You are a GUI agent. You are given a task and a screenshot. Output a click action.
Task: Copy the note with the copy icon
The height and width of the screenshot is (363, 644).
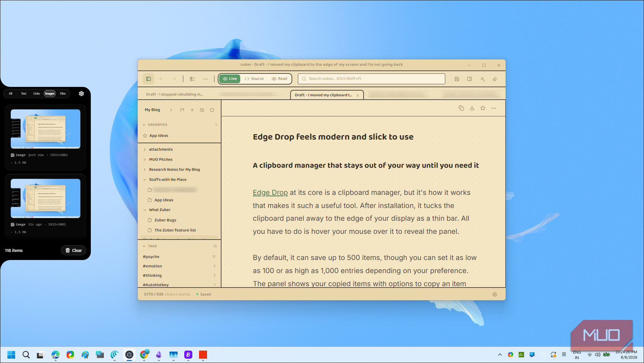click(x=461, y=108)
